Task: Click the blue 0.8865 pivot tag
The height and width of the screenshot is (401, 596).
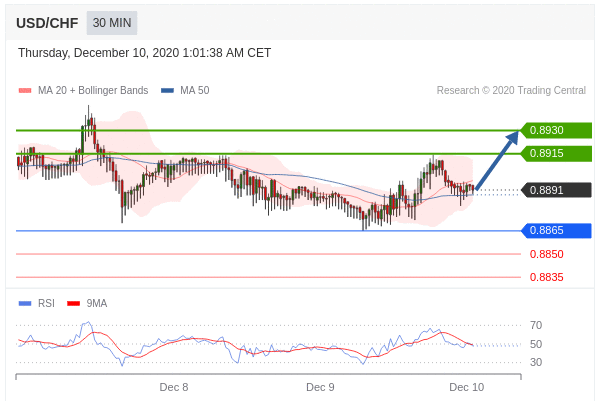Action: 556,230
